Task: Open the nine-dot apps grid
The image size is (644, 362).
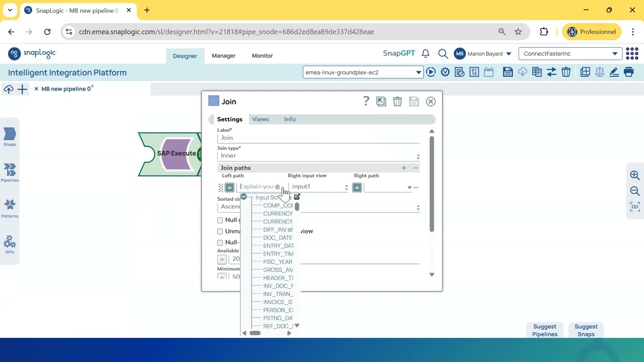Action: point(632,53)
